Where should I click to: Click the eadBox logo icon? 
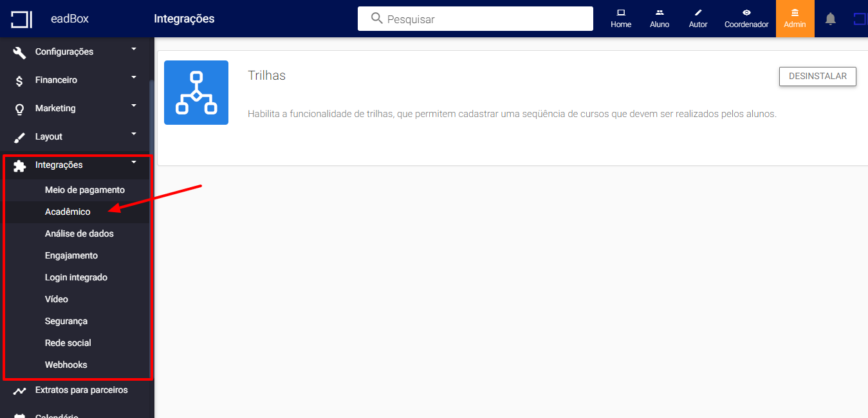coord(21,19)
